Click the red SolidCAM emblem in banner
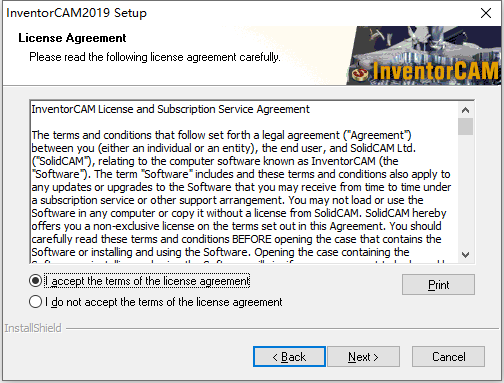This screenshot has width=504, height=383. (360, 73)
